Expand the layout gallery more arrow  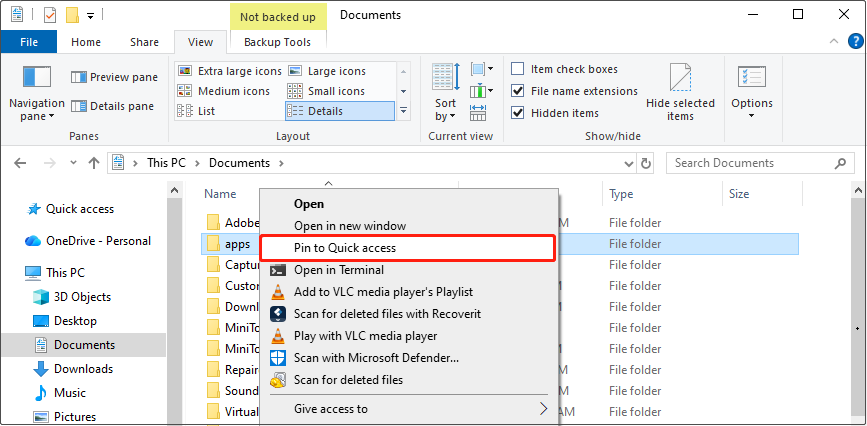pos(404,111)
